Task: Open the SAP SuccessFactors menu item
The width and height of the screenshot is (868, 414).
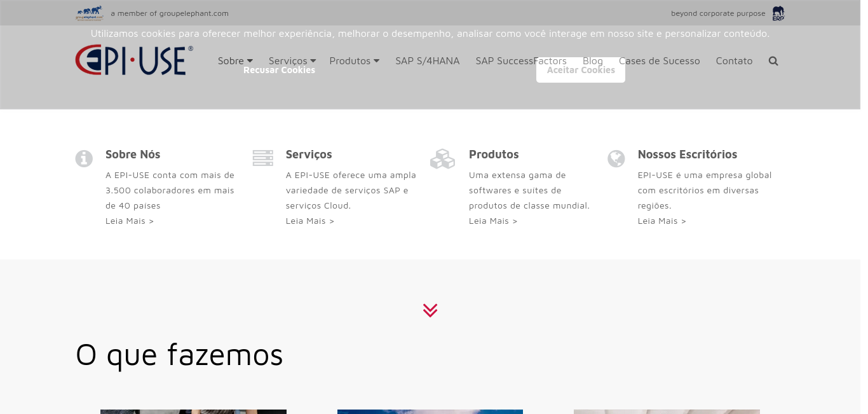Action: tap(521, 61)
